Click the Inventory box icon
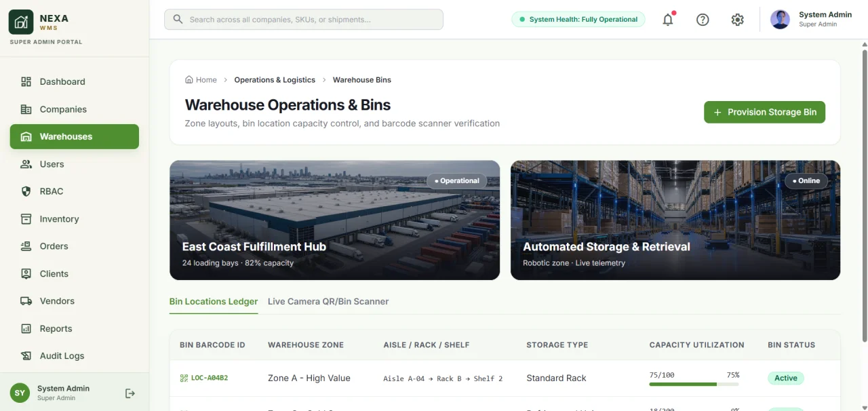 [x=26, y=219]
